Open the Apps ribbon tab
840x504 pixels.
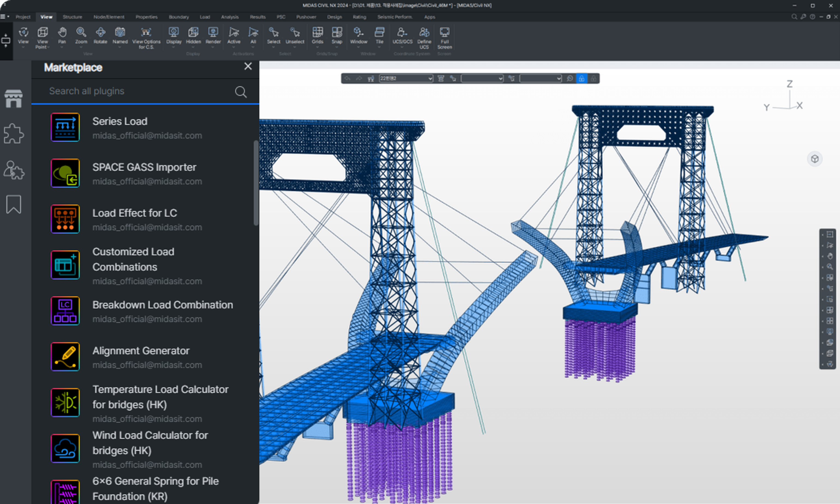pyautogui.click(x=429, y=17)
